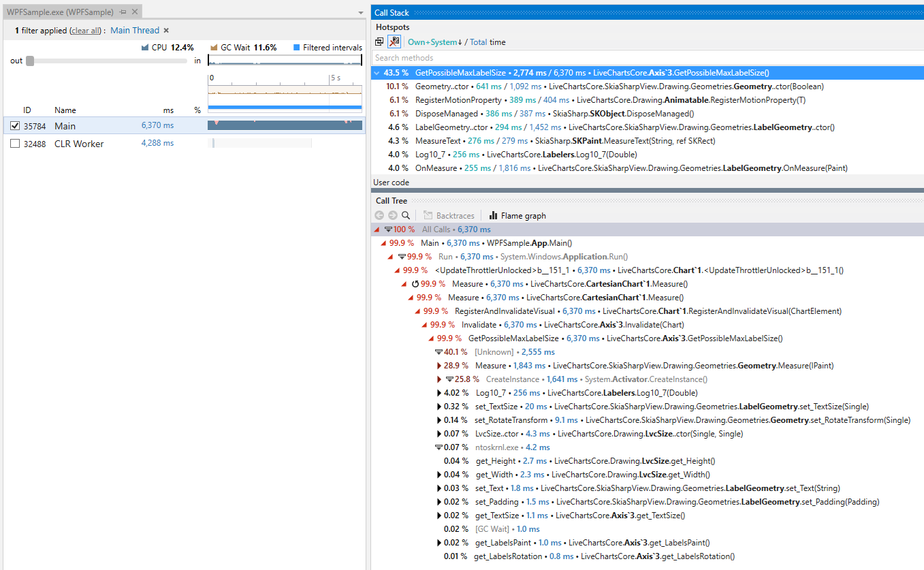This screenshot has width=924, height=570.
Task: Select the RegisterMotionProperty hotspot row
Action: (x=648, y=100)
